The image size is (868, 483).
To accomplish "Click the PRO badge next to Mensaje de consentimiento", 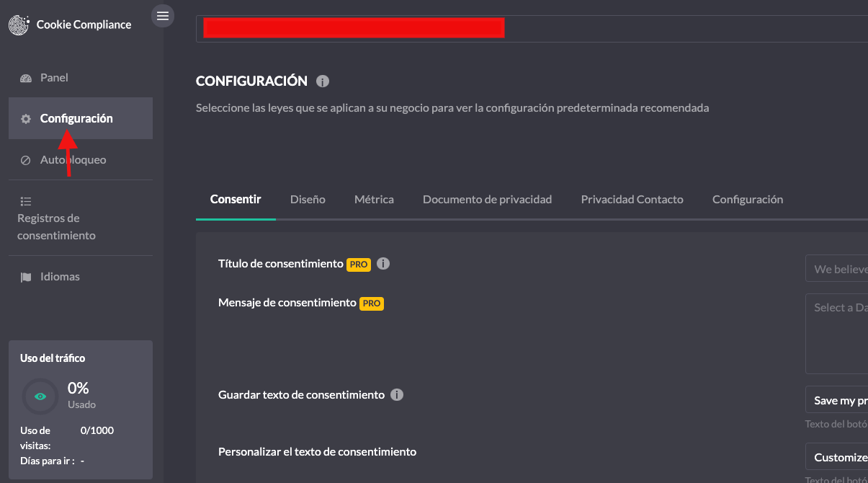I will pyautogui.click(x=372, y=303).
